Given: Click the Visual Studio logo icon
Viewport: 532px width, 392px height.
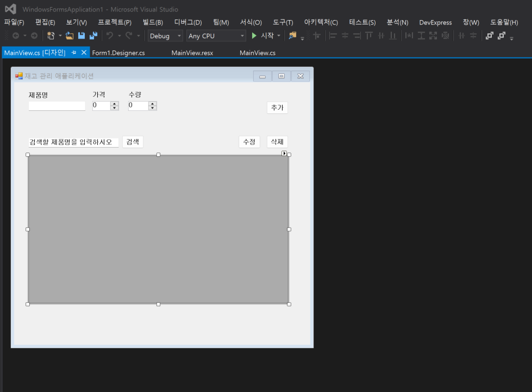Looking at the screenshot, I should [10, 9].
